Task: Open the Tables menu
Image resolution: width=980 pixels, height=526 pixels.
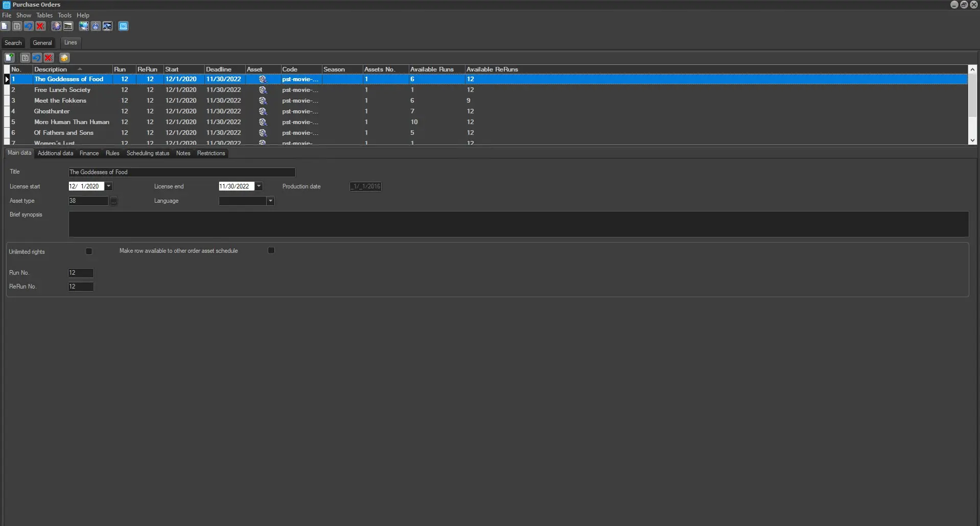Action: click(x=44, y=15)
